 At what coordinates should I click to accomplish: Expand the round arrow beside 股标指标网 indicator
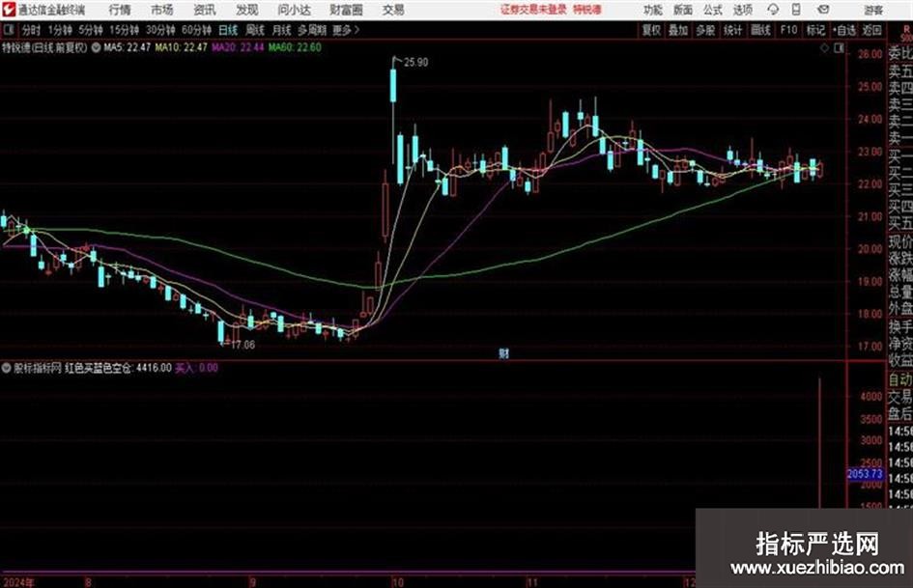click(7, 368)
